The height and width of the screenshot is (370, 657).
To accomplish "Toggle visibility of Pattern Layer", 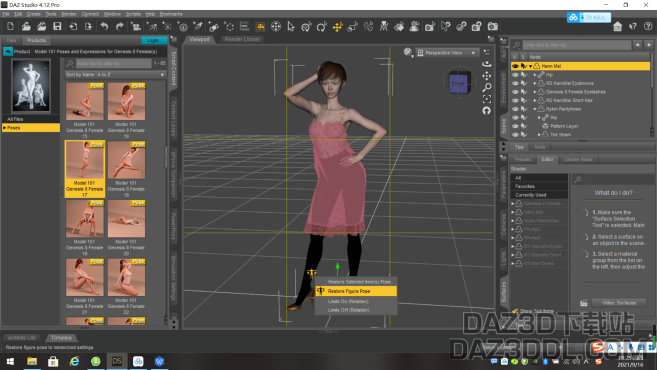I will 515,126.
